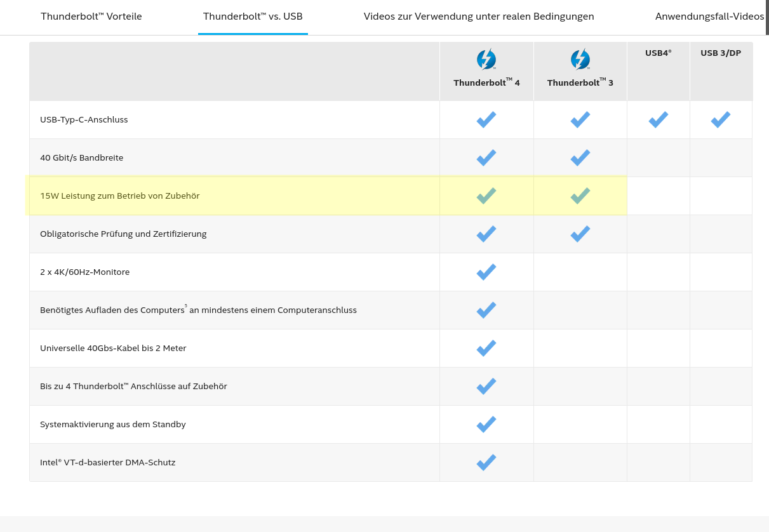Click Thunderbolt 4 checkmark for Obligatorische Prüfung
This screenshot has height=532, width=769.
click(x=486, y=234)
